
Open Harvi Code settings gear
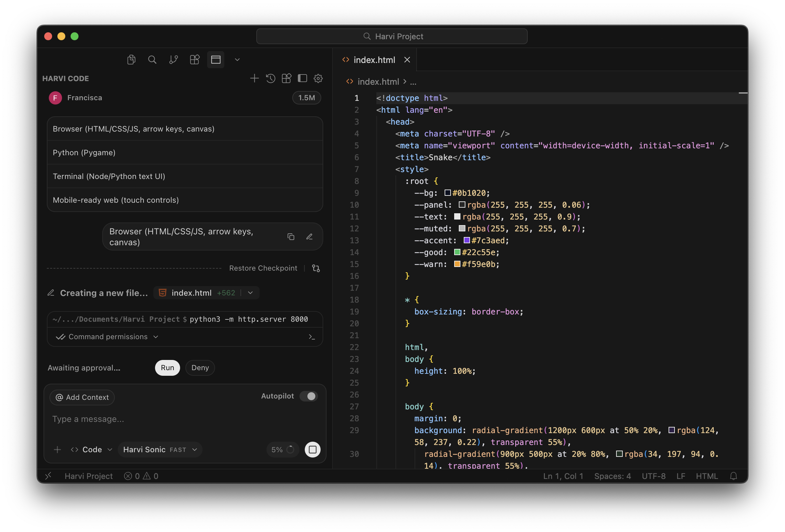318,78
